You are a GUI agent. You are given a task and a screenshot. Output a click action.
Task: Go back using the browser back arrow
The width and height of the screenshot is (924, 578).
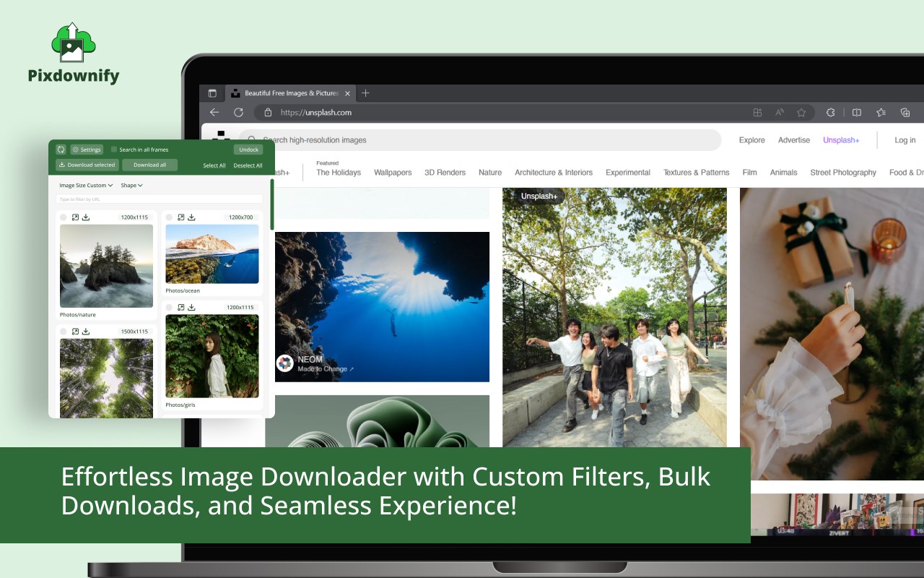pyautogui.click(x=214, y=112)
